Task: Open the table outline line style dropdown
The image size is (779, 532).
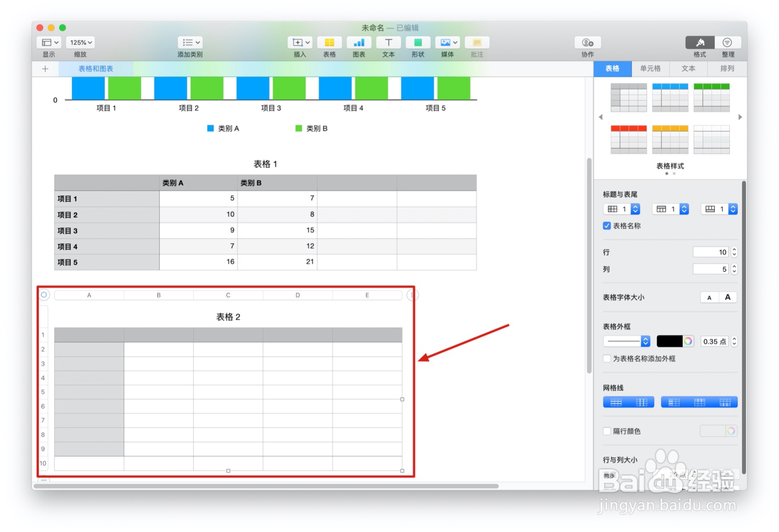Action: (627, 341)
